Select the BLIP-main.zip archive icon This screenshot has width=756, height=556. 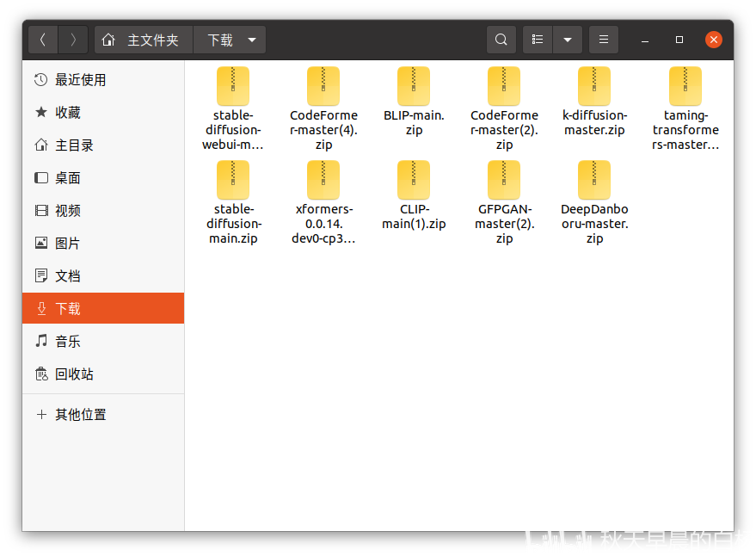coord(414,86)
